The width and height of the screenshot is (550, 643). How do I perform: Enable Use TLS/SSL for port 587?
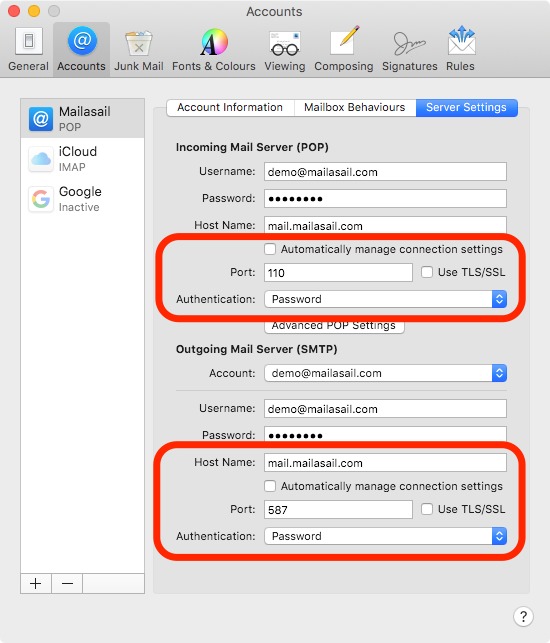427,509
